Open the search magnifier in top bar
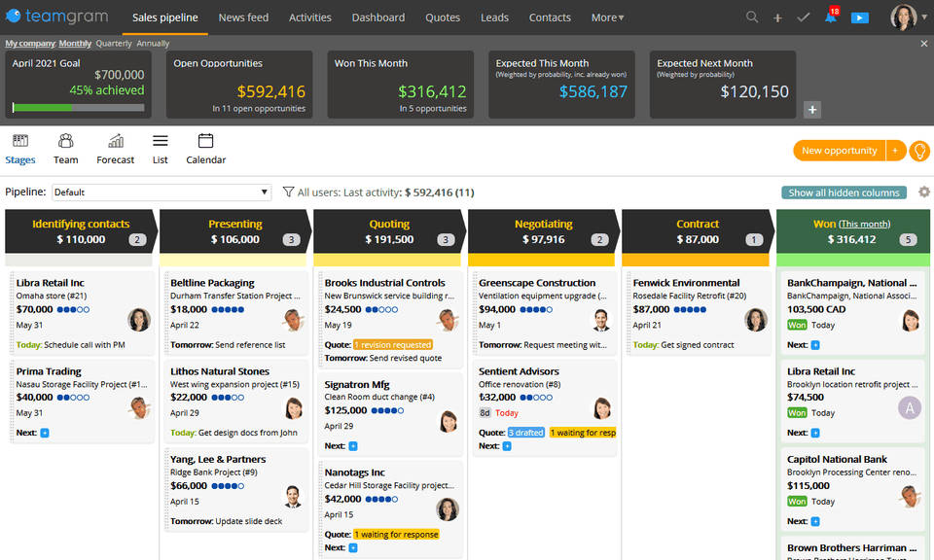 [752, 17]
